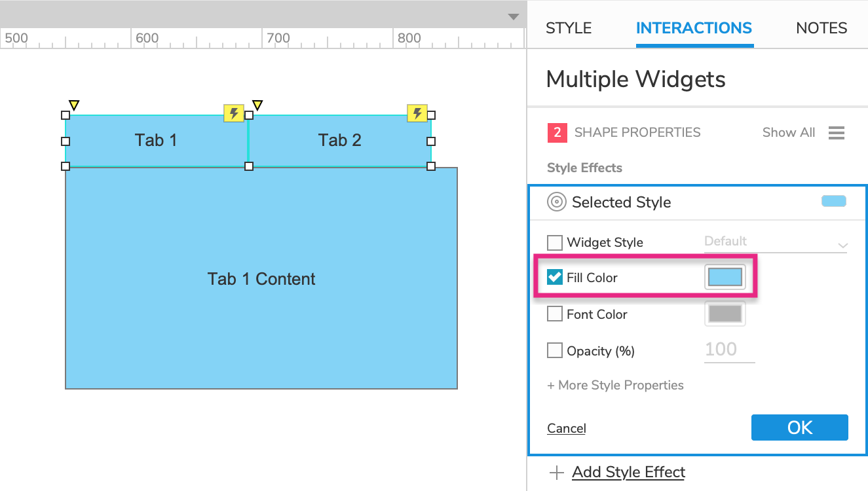Enable the Font Color checkbox
868x491 pixels.
[x=555, y=314]
